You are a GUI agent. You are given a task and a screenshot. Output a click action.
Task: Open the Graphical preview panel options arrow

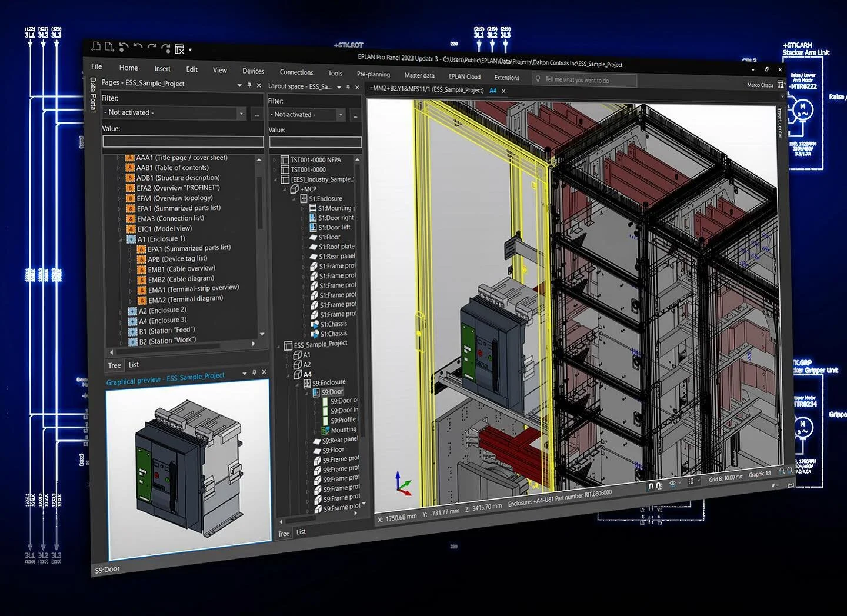[245, 373]
